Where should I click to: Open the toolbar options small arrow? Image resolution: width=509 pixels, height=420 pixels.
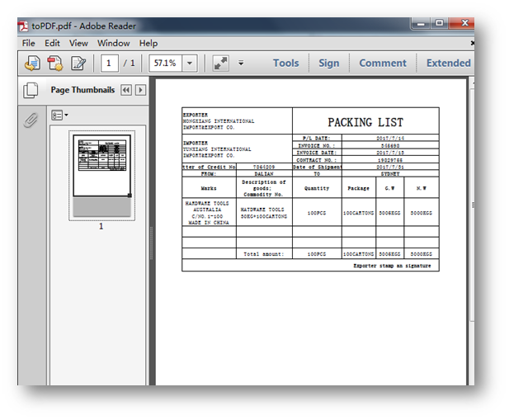[241, 63]
